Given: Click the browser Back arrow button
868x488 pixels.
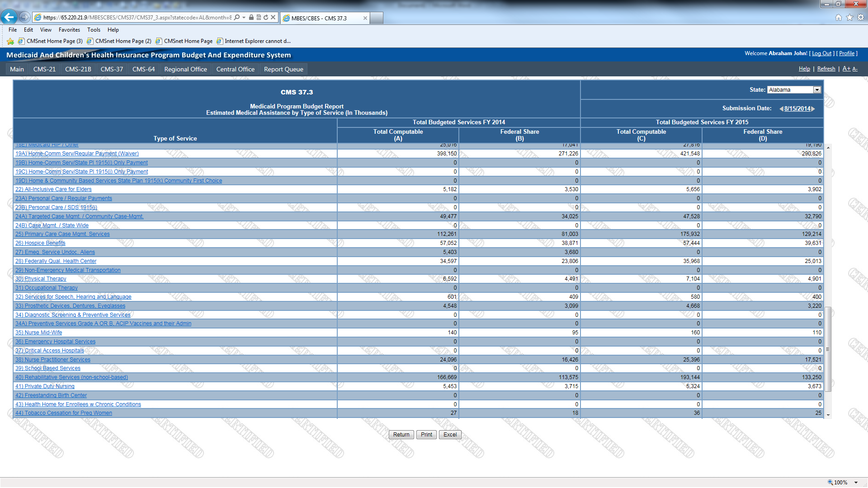Looking at the screenshot, I should 9,18.
